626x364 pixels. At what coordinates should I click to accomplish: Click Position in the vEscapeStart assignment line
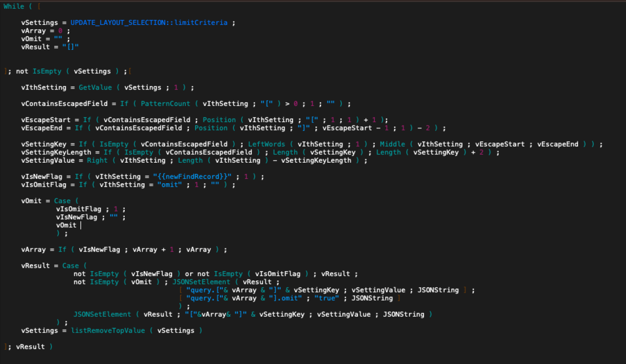tap(219, 120)
